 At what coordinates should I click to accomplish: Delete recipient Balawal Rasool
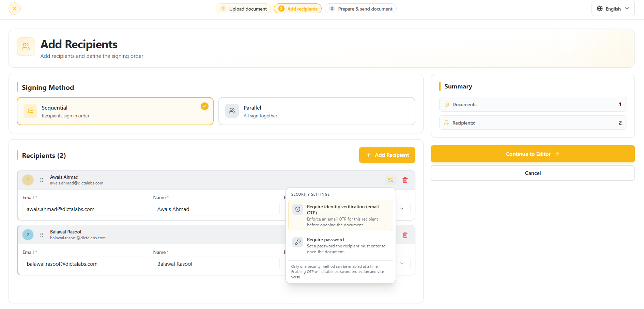pos(405,235)
